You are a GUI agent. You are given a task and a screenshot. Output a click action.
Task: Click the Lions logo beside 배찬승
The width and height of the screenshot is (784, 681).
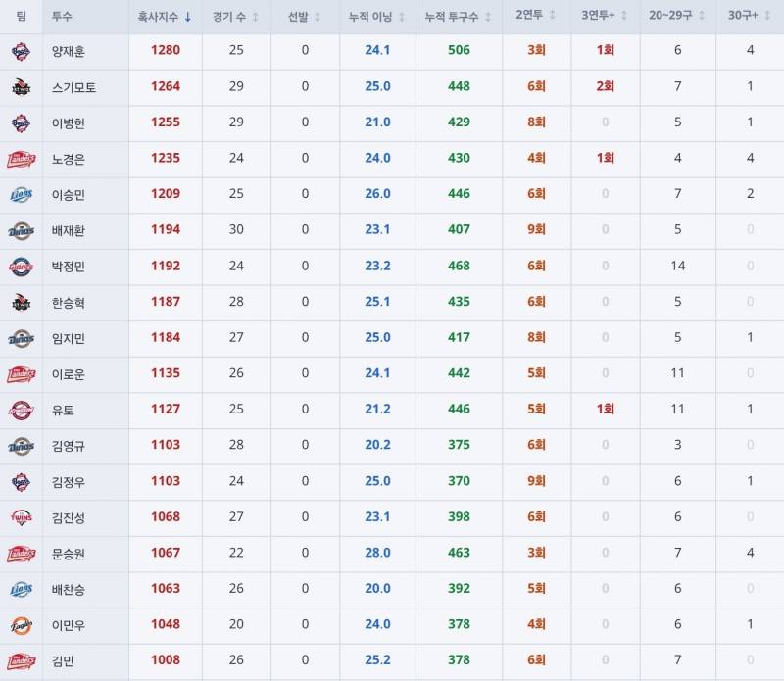[21, 590]
